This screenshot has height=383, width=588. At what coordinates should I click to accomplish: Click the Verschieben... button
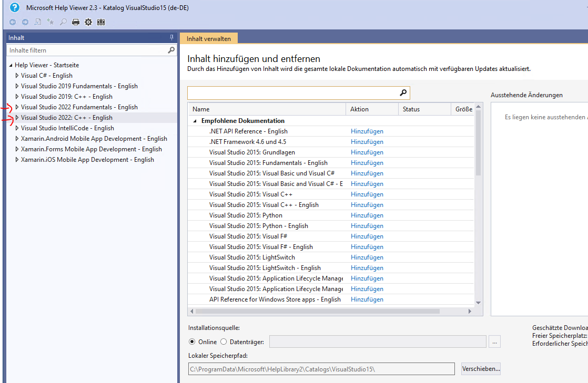click(x=481, y=369)
